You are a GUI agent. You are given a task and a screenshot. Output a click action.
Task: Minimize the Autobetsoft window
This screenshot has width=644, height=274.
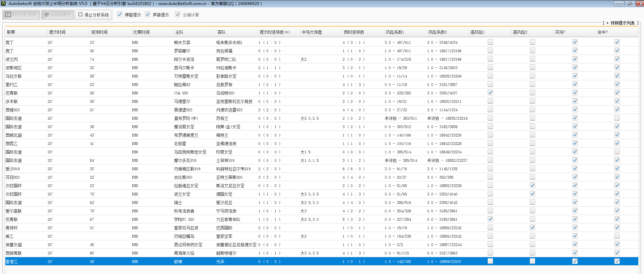pyautogui.click(x=618, y=4)
